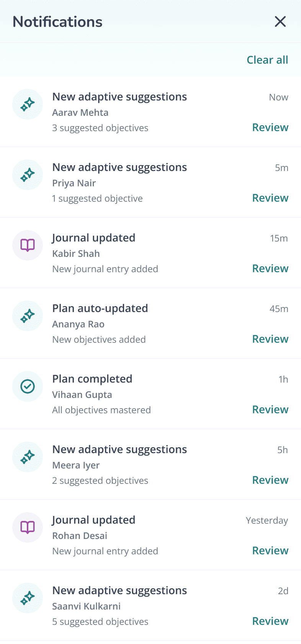Review Vihaan Gupta's completed plan
Viewport: 301px width, 644px height.
[x=270, y=409]
